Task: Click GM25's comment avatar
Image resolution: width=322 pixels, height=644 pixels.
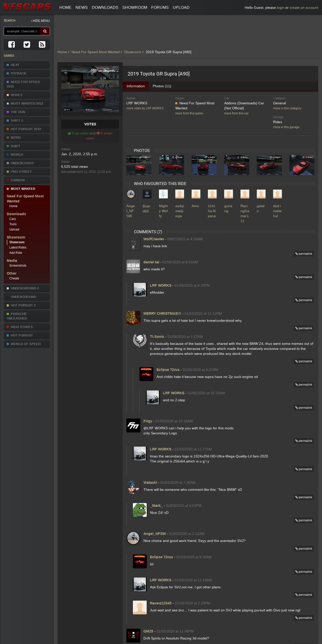Action: tap(133, 635)
